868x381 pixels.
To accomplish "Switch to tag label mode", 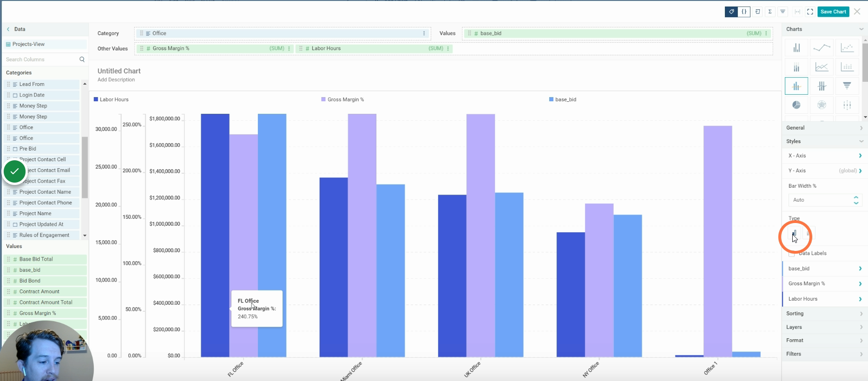I will (731, 12).
